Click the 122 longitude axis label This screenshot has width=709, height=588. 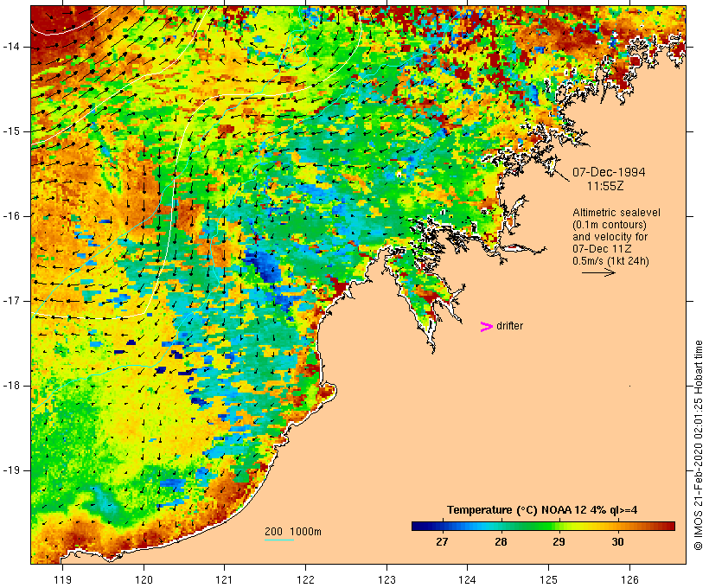(306, 579)
